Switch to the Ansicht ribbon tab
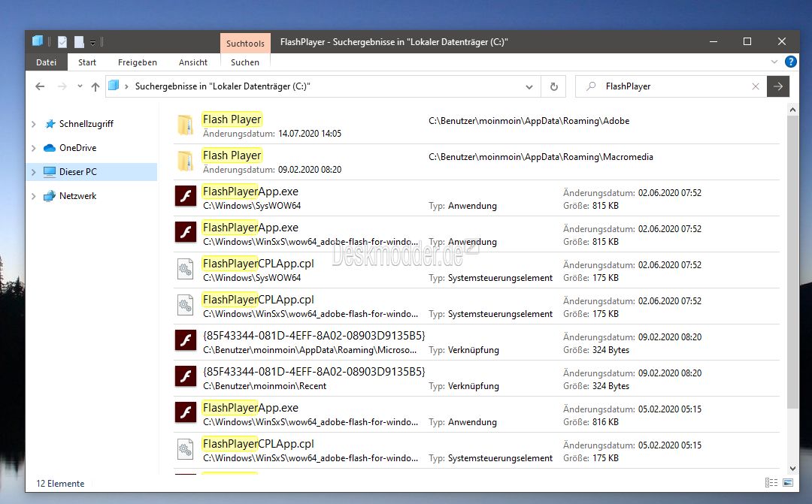 tap(193, 62)
